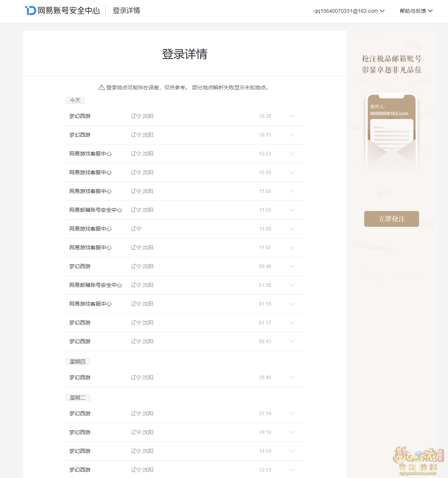The width and height of the screenshot is (448, 478).
Task: Click the 星期二 date group label
Action: pos(78,398)
